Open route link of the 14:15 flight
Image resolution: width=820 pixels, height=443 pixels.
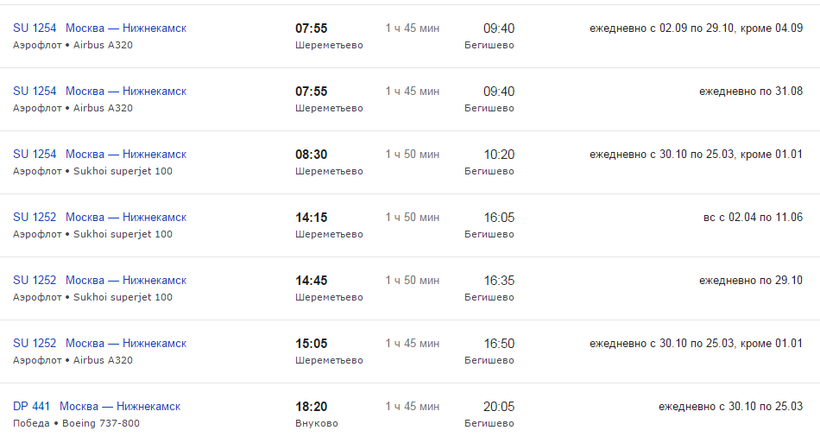pos(126,217)
